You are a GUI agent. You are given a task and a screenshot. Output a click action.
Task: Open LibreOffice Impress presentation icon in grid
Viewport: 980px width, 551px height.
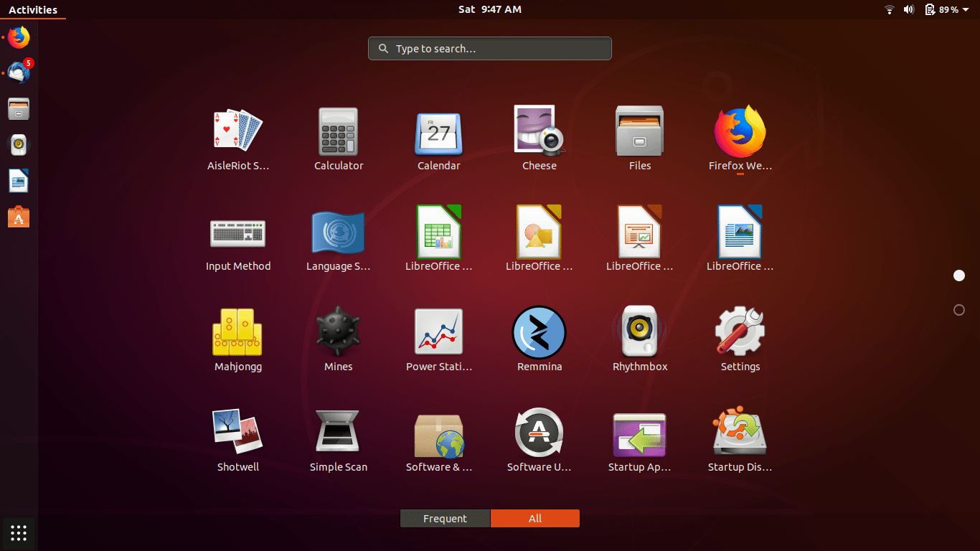tap(640, 240)
